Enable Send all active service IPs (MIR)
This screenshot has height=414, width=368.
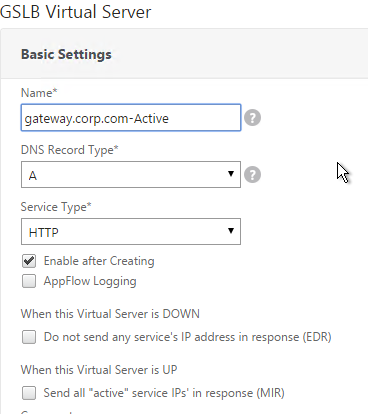point(29,393)
